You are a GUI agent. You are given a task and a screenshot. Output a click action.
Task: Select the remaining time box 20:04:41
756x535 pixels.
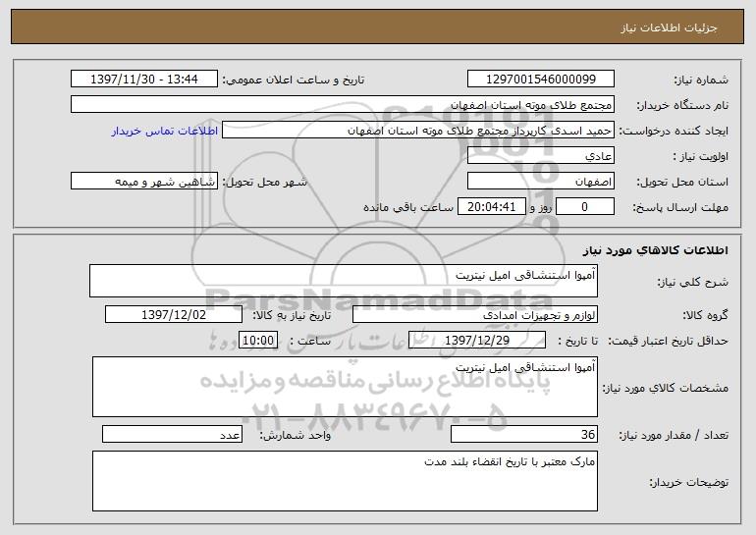click(491, 207)
